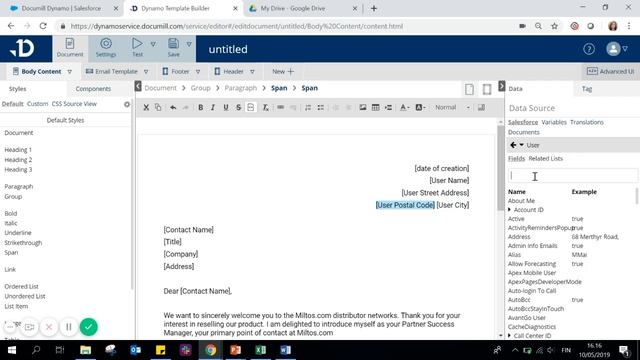This screenshot has height=360, width=640.
Task: Switch to the Tag tab
Action: tap(587, 89)
